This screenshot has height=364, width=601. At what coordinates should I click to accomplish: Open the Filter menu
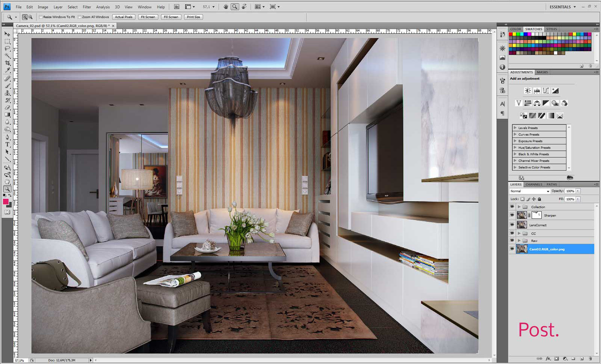click(x=87, y=7)
